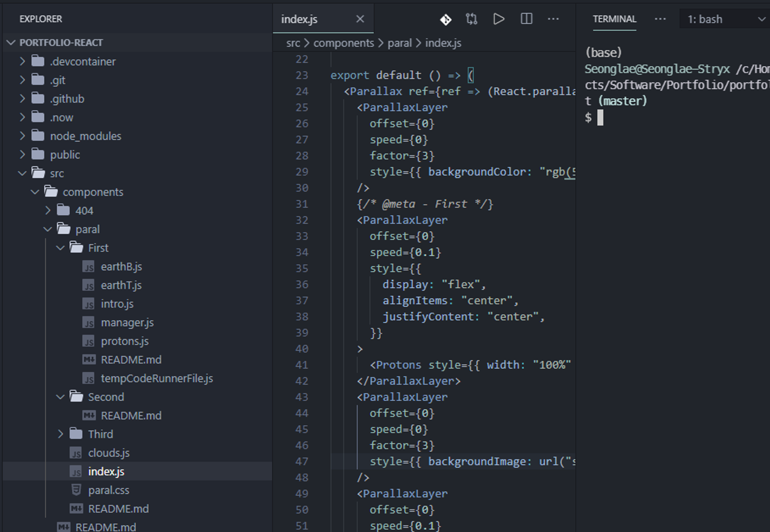
Task: Click the components breadcrumb segment
Action: [343, 43]
